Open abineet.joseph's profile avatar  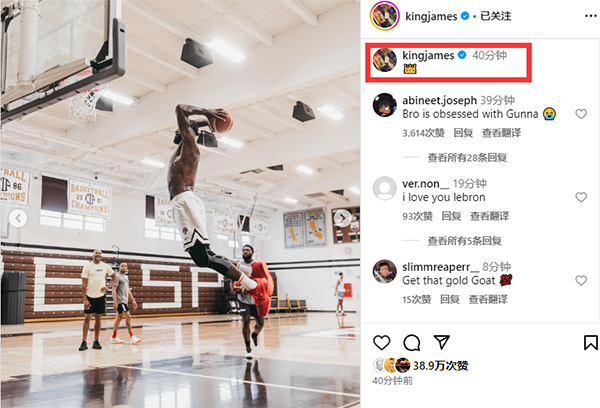(x=385, y=105)
